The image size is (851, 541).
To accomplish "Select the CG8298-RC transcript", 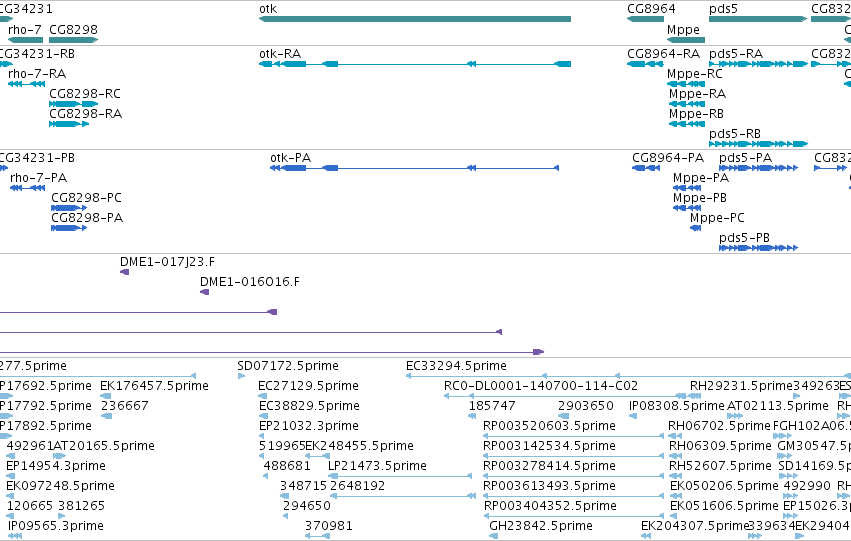I will pos(74,104).
